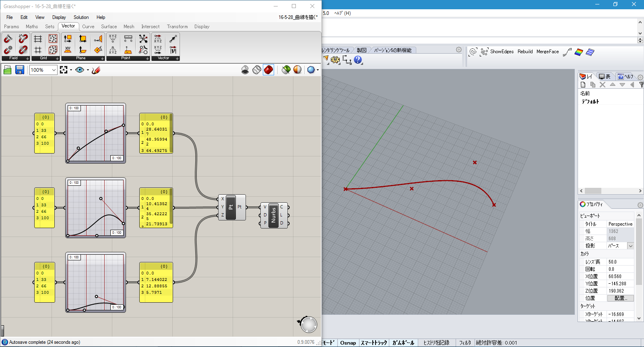Image resolution: width=644 pixels, height=347 pixels.
Task: Click the layer filter funnel icon
Action: (x=641, y=85)
